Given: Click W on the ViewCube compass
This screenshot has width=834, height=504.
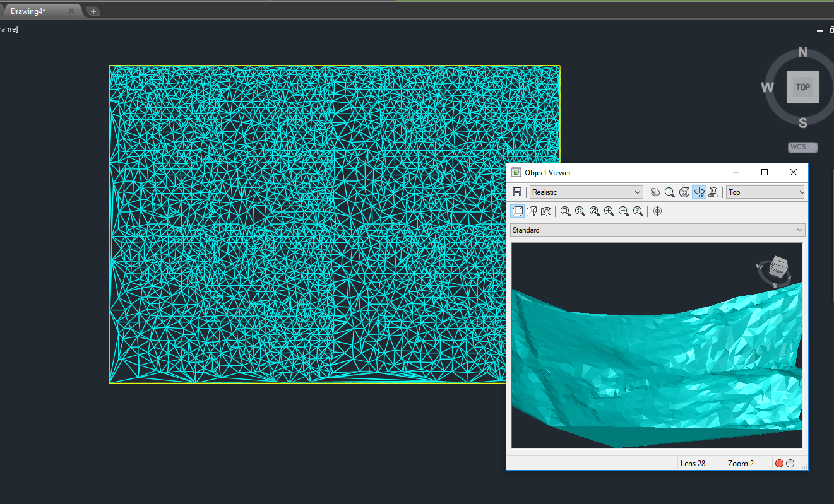Looking at the screenshot, I should coord(768,87).
